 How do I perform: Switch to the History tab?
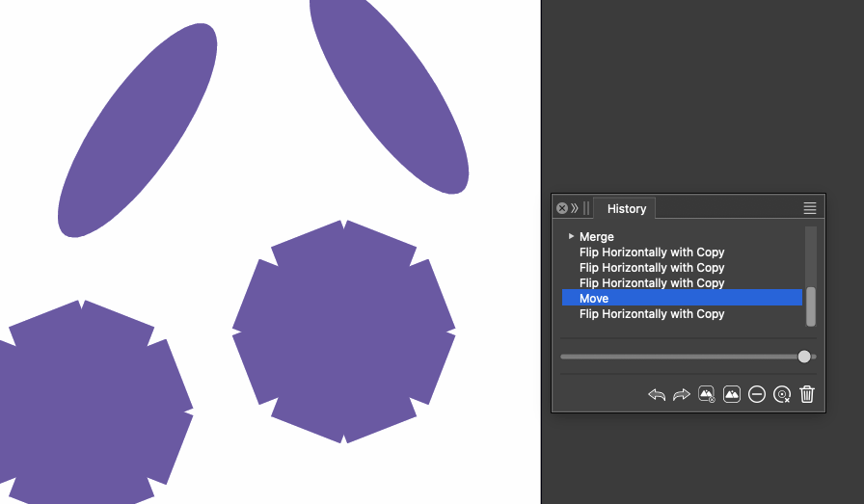pyautogui.click(x=627, y=209)
